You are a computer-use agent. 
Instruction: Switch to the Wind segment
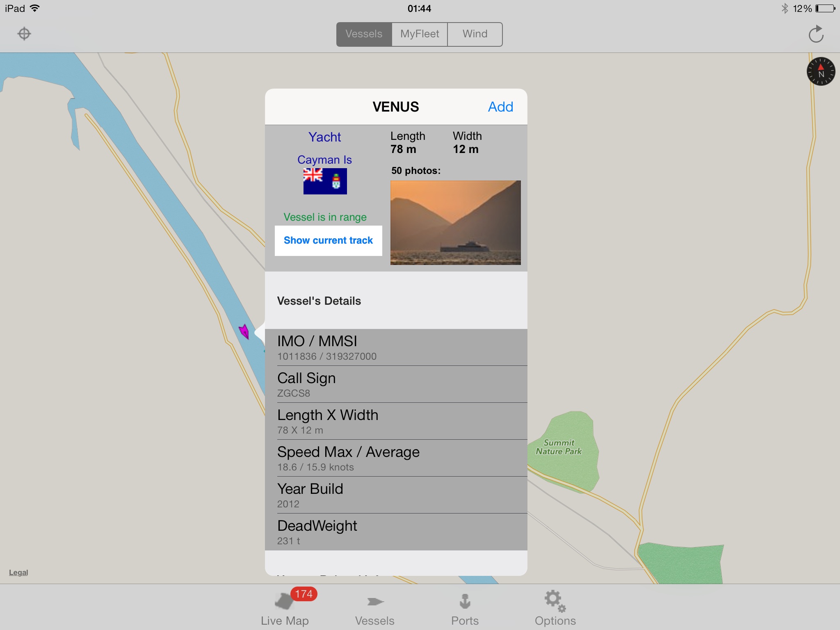coord(475,34)
